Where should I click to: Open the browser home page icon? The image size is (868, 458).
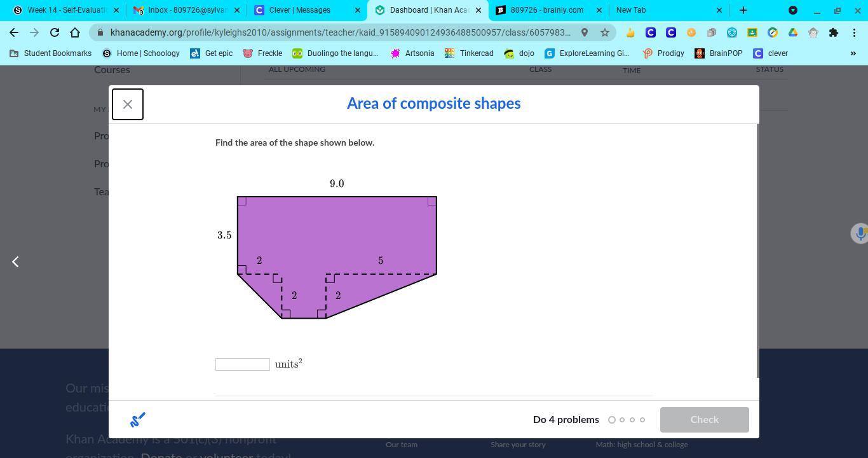(x=75, y=32)
